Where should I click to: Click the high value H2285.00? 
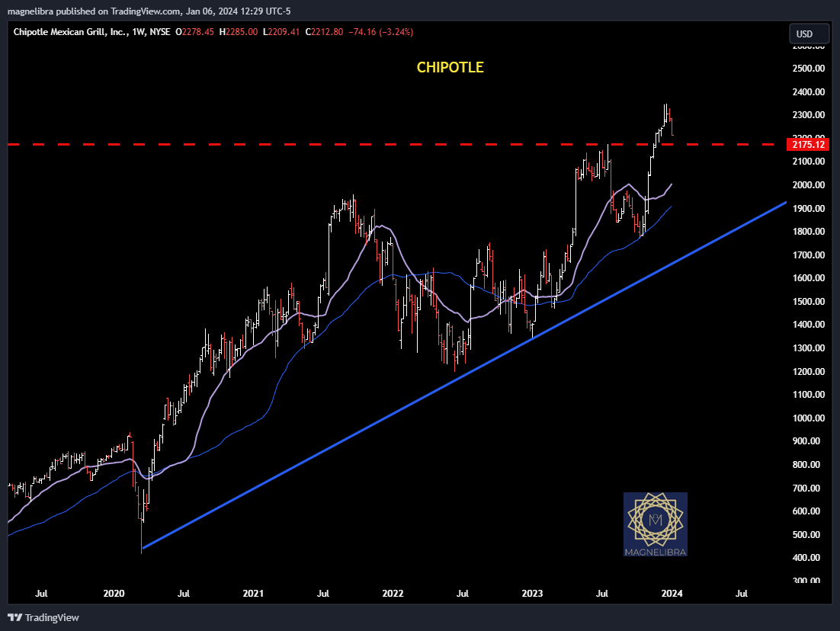[239, 32]
